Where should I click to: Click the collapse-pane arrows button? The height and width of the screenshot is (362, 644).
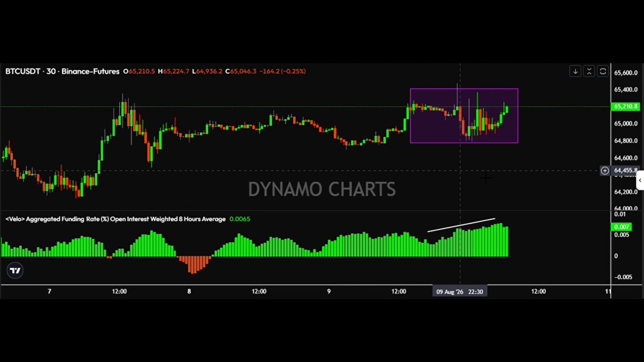[x=589, y=71]
